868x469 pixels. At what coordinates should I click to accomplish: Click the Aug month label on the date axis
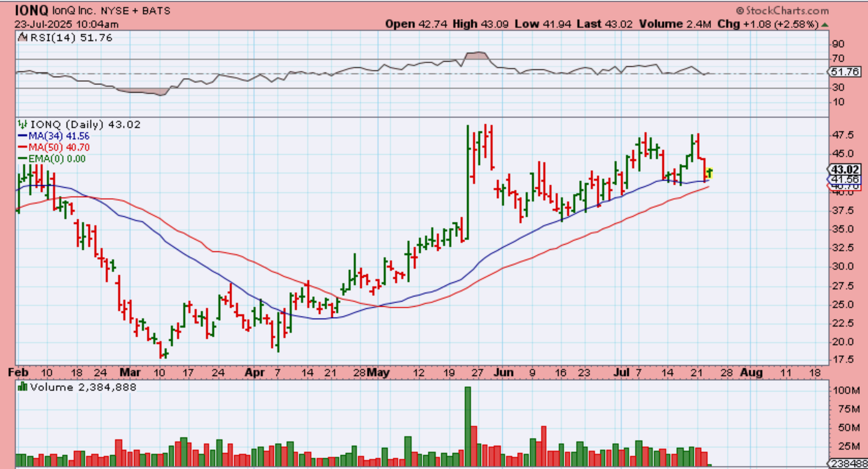pyautogui.click(x=751, y=373)
